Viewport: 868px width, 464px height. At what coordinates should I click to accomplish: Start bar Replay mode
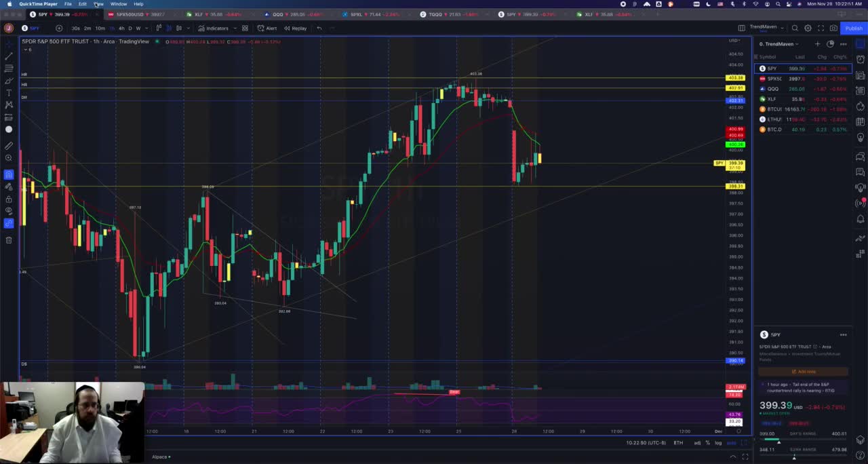[296, 28]
